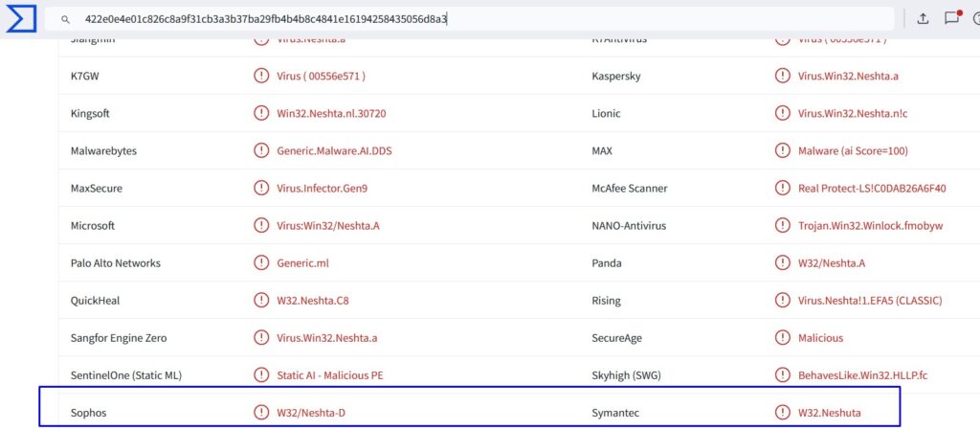Click alert icon beside W32/Neshta.A

point(782,262)
